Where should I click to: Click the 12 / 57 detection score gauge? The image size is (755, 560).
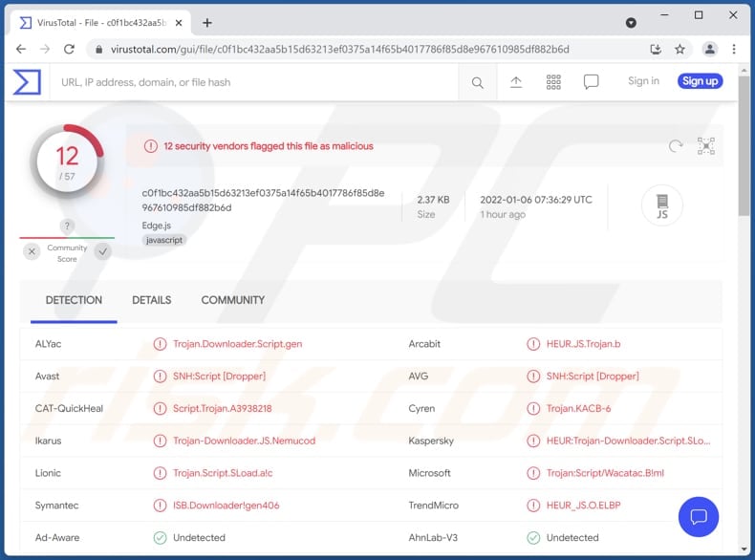(67, 162)
